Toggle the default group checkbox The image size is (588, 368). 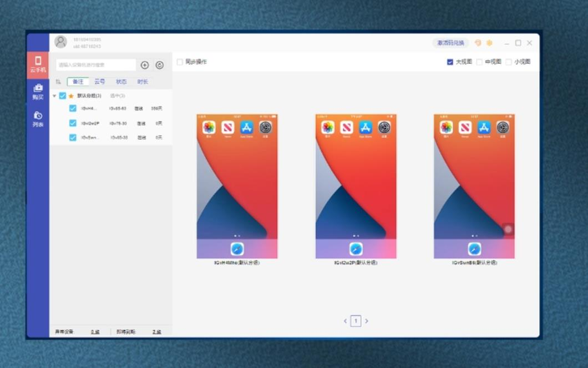(x=63, y=95)
